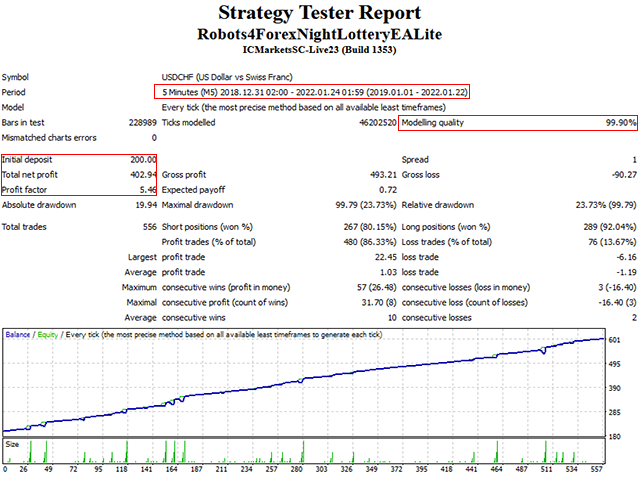
Task: Click the Total trades 556 value
Action: click(x=147, y=228)
